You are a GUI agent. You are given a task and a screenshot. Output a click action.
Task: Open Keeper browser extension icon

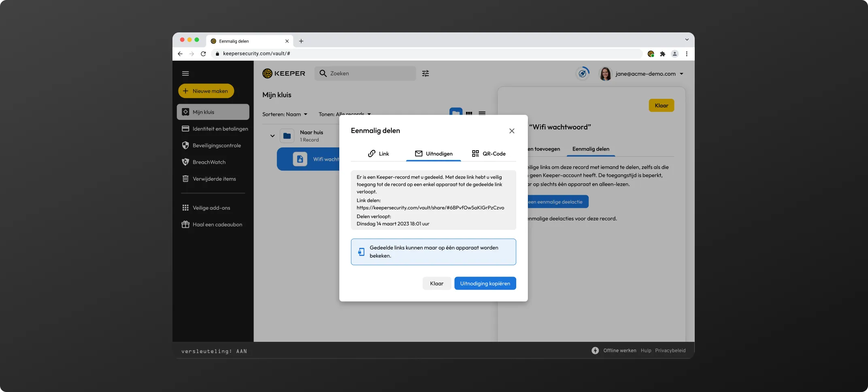point(651,54)
